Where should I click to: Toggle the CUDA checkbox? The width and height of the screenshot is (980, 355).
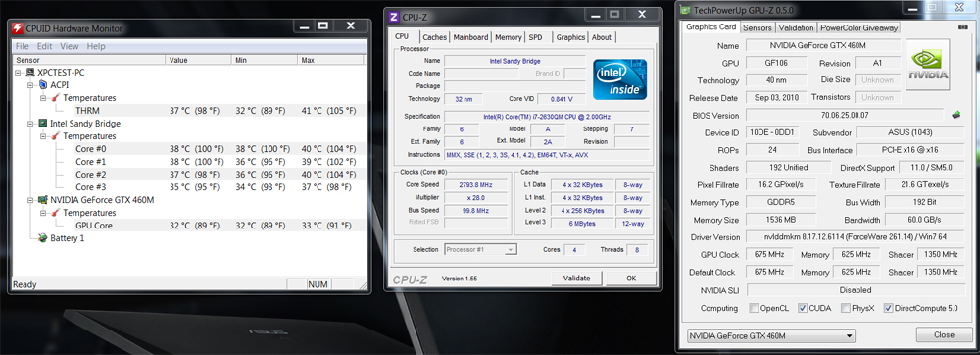pos(803,308)
